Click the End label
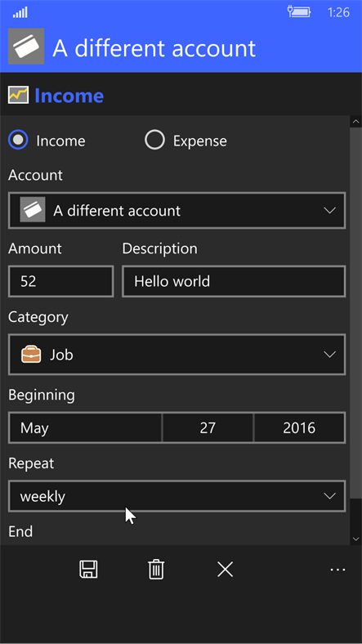 [x=20, y=532]
